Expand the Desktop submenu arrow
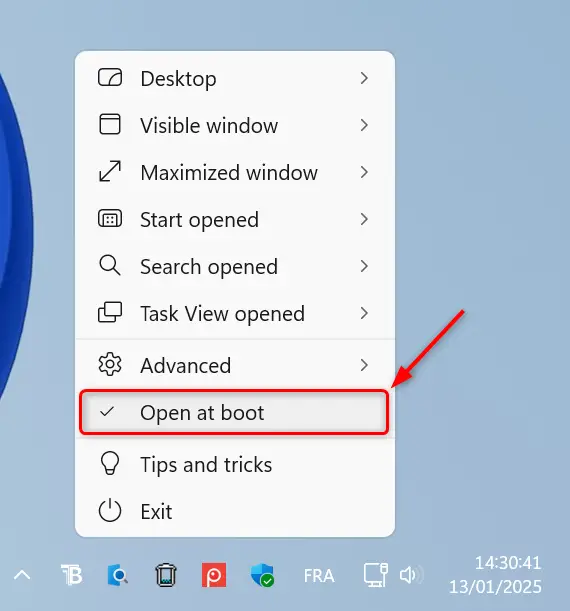This screenshot has height=611, width=570. click(x=364, y=78)
